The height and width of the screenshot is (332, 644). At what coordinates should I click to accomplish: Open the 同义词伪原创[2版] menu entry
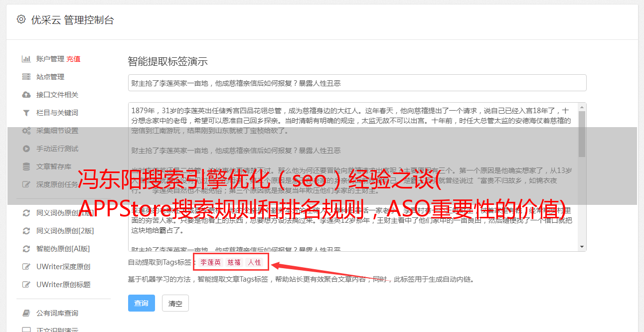(x=65, y=231)
